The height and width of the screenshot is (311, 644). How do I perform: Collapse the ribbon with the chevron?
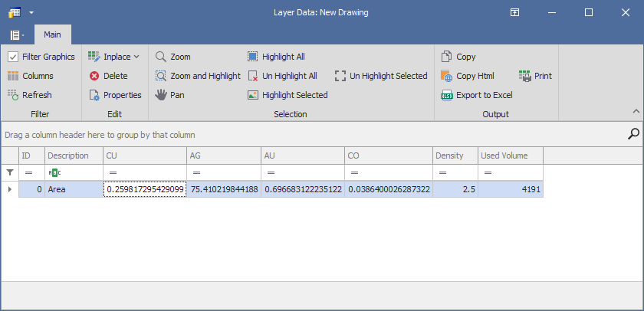click(x=635, y=110)
